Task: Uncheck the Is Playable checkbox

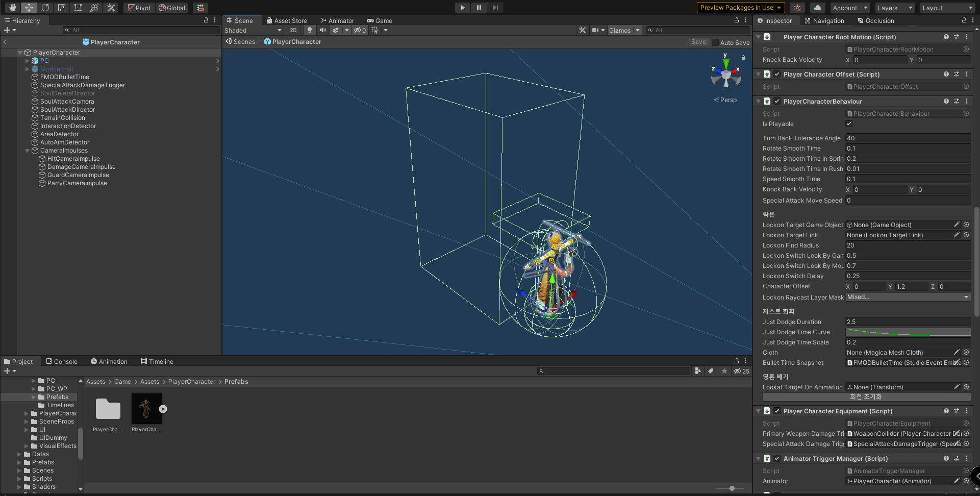Action: [849, 123]
